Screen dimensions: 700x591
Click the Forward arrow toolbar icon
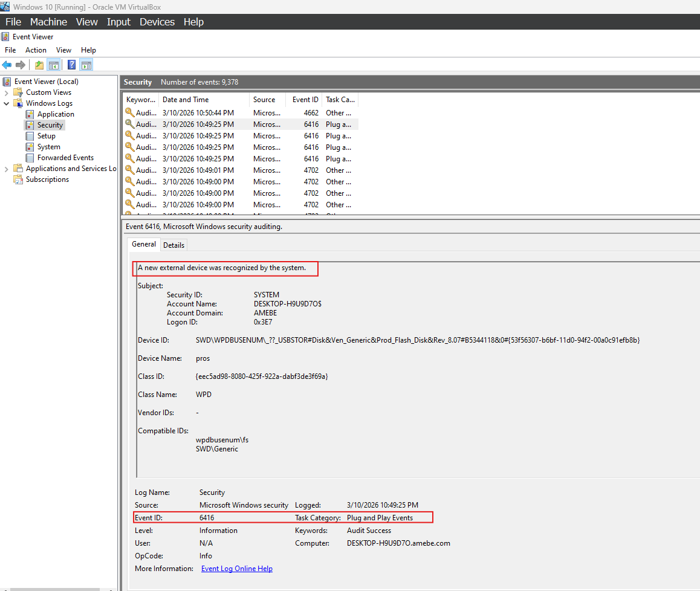tap(21, 65)
